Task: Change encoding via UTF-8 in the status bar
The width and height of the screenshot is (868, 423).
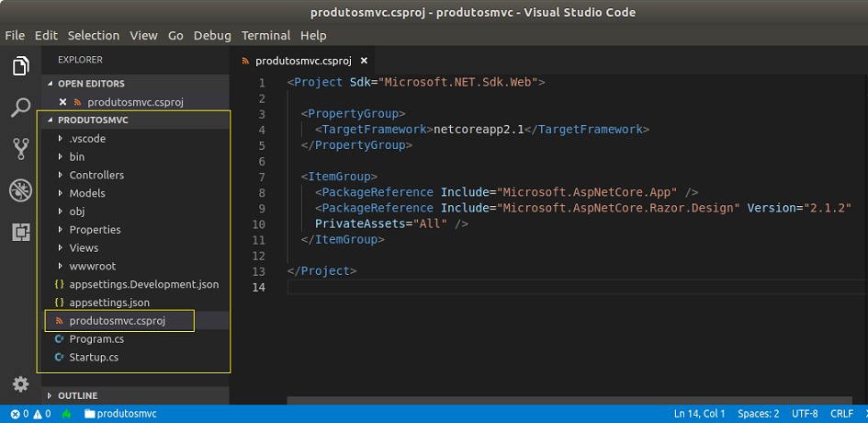Action: [x=805, y=414]
